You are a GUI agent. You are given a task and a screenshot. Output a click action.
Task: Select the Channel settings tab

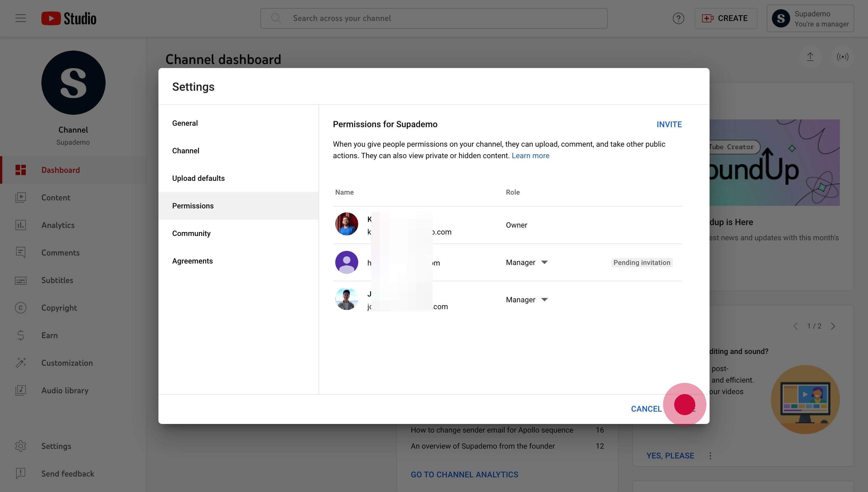[239, 151]
